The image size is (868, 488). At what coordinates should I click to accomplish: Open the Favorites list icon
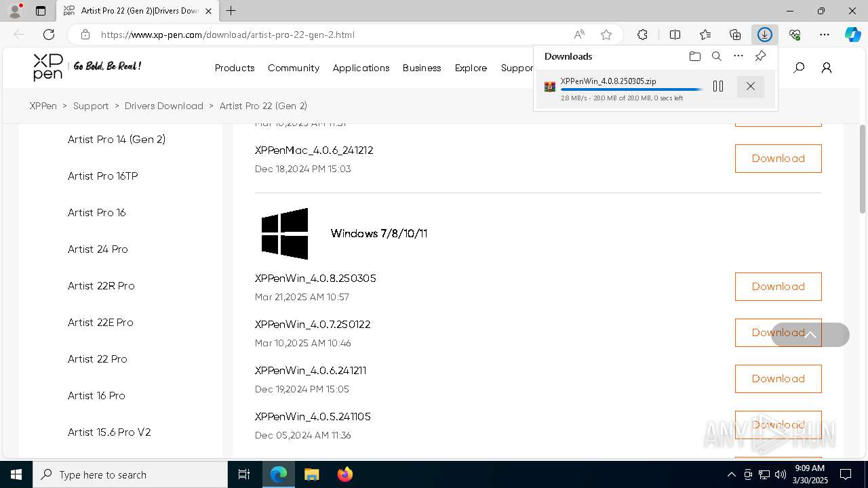point(705,35)
